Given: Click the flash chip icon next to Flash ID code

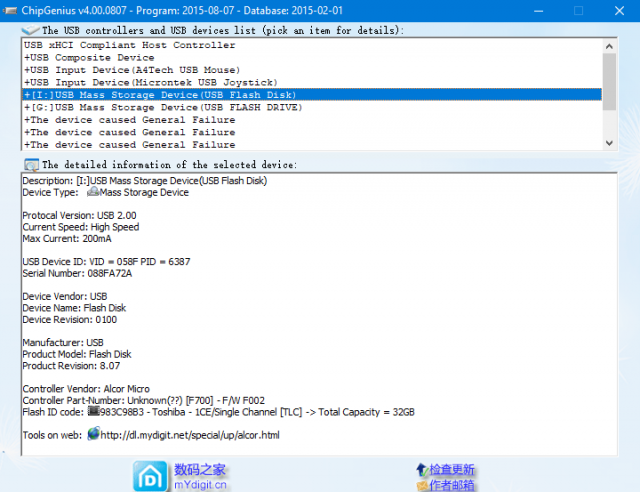Looking at the screenshot, I should [94, 411].
